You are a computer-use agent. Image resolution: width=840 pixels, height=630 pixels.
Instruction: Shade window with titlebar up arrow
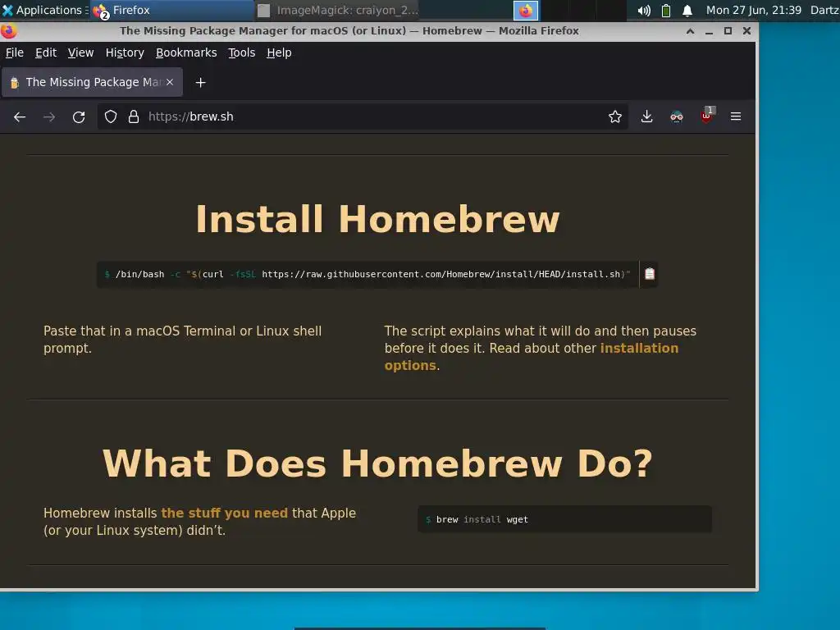690,31
